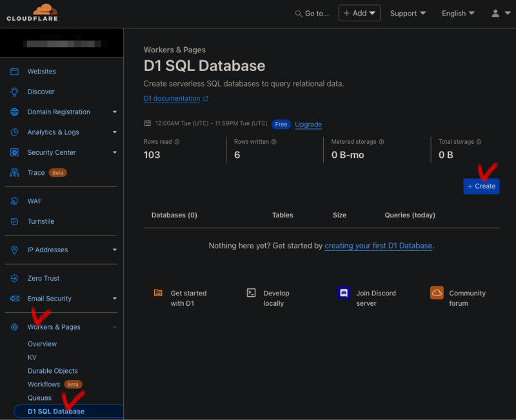Open the Add dropdown in the top bar
Screen dimensions: 516x420
(359, 12)
